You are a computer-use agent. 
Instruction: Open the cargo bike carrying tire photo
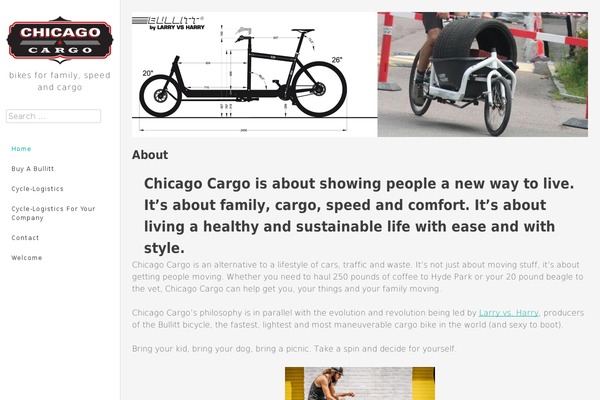coord(483,74)
